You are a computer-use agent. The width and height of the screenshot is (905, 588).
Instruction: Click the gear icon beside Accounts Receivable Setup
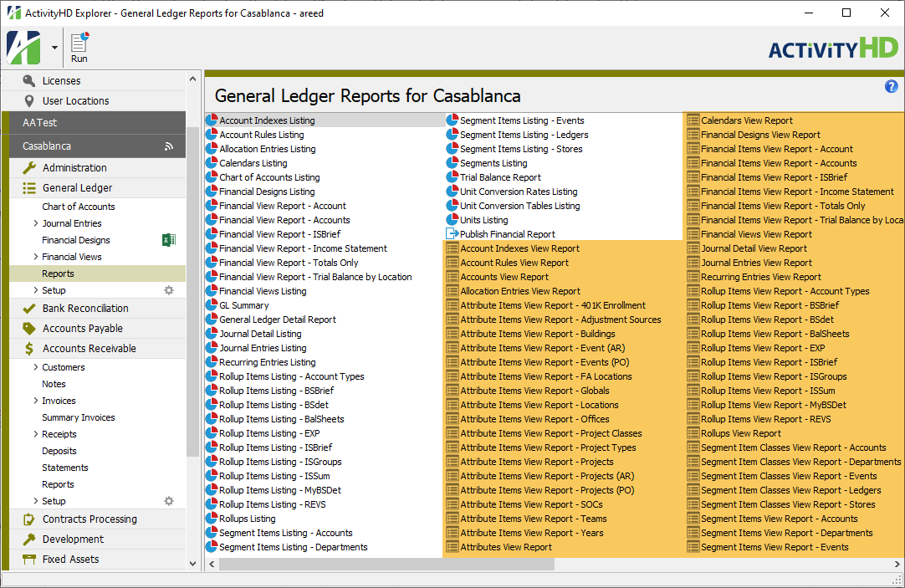[168, 501]
